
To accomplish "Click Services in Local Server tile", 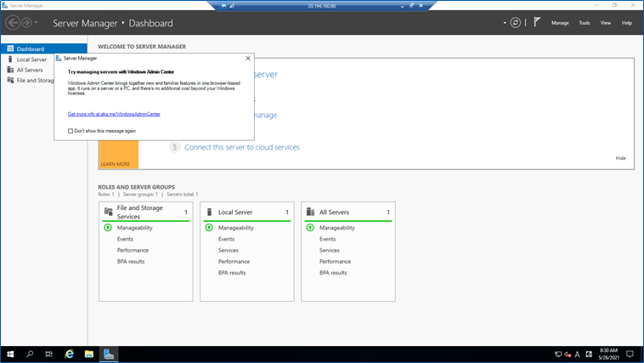I will click(228, 250).
